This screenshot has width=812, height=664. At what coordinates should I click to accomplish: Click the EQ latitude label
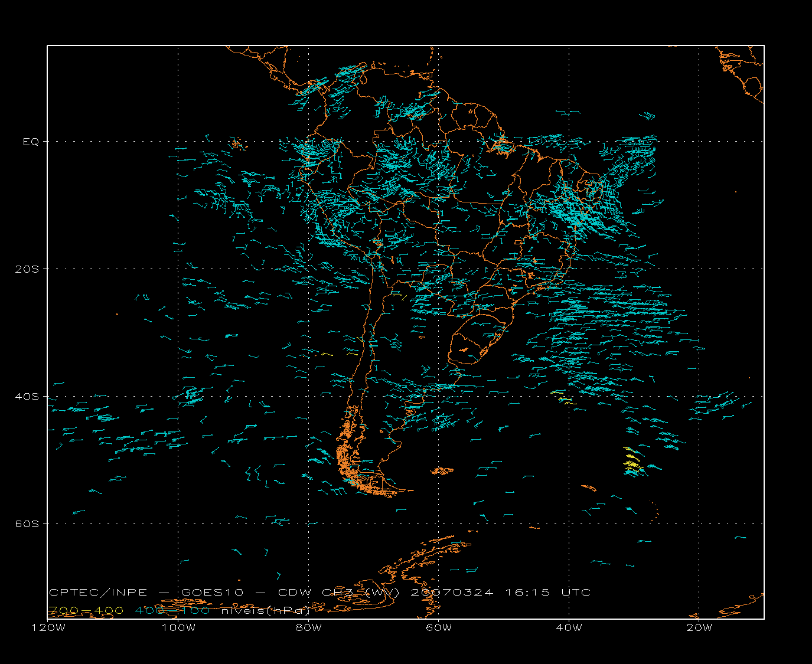click(x=31, y=142)
